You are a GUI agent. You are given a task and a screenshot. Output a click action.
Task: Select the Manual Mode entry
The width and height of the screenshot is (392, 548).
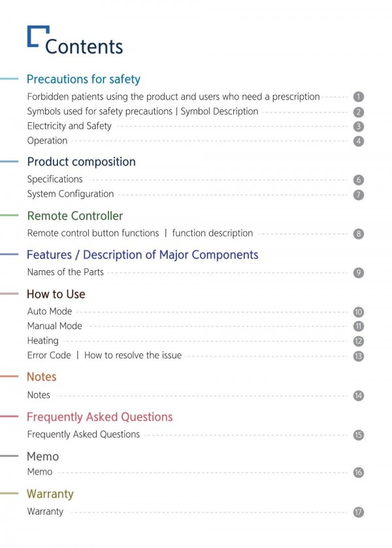coord(54,326)
